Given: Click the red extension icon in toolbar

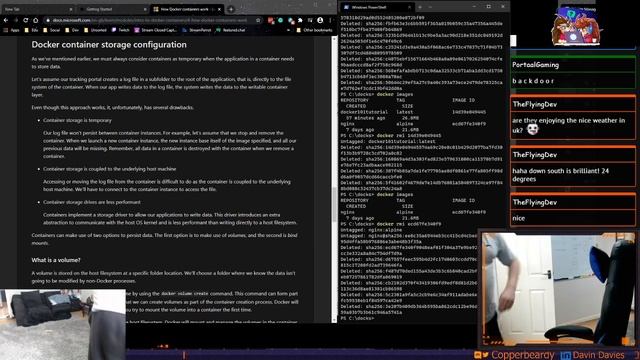Looking at the screenshot, I should point(271,20).
